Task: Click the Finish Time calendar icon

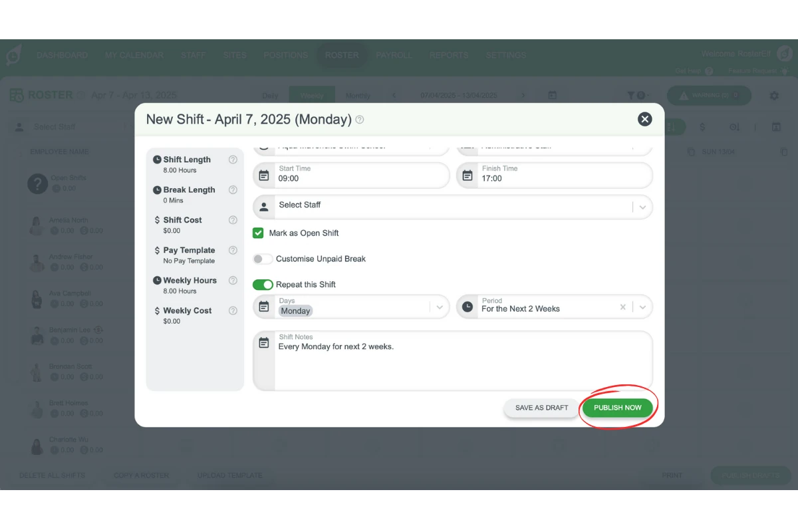Action: click(x=467, y=176)
